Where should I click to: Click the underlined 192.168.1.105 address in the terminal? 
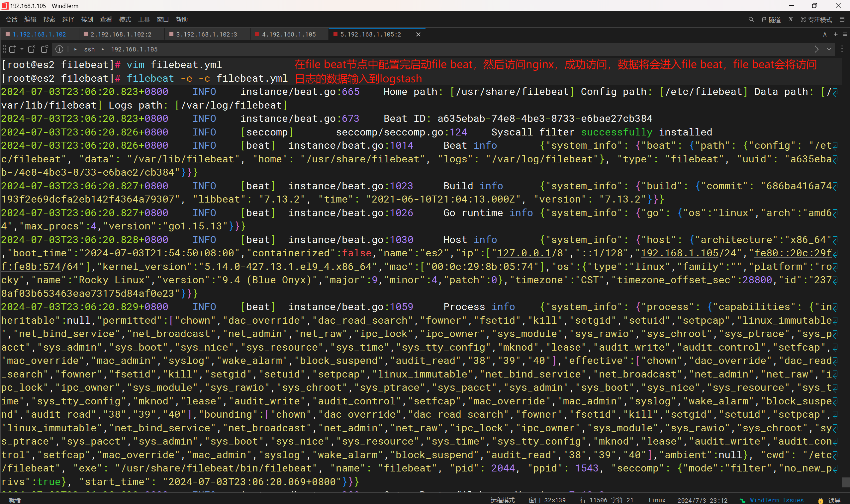click(x=680, y=253)
